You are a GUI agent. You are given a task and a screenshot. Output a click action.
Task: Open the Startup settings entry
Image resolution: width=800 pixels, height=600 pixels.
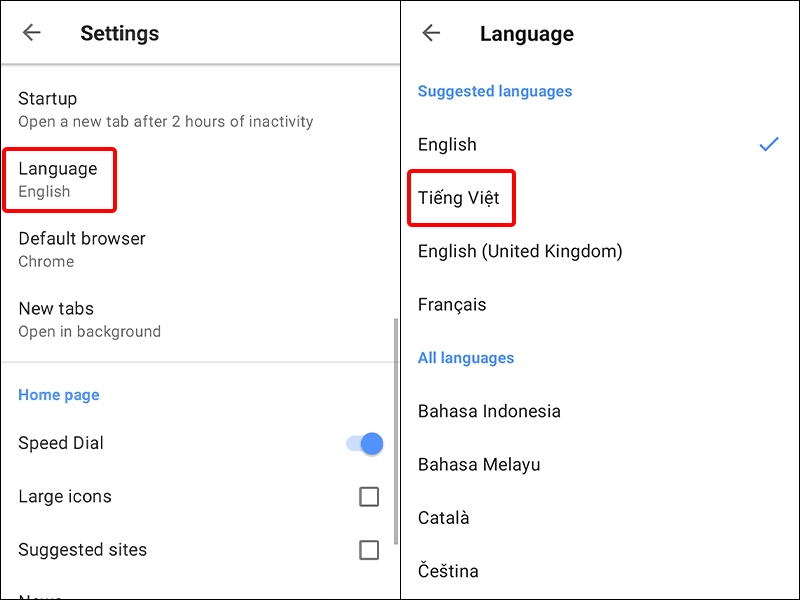100,108
